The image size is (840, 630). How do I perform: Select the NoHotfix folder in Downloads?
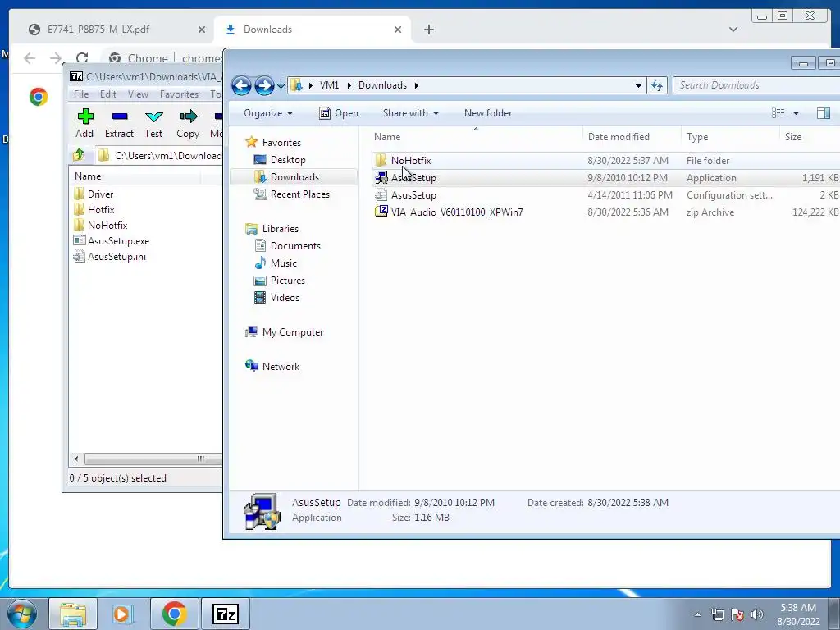[605, 160]
